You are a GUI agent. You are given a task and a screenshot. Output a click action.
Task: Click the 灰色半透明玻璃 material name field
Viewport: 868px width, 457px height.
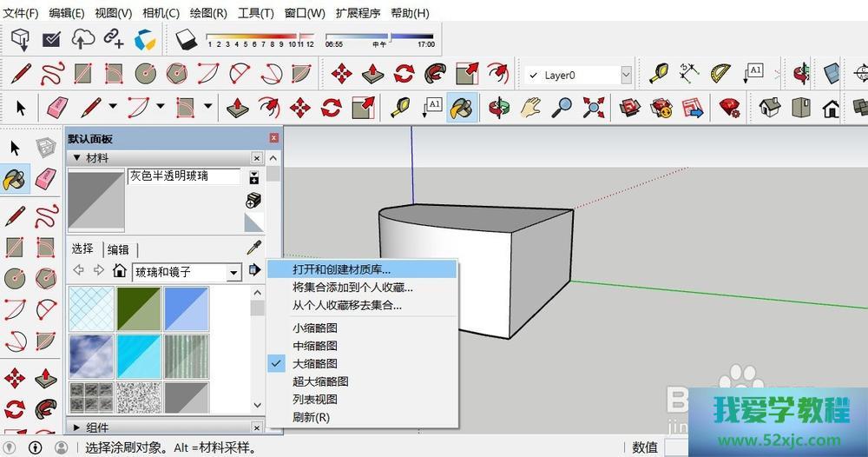[x=184, y=176]
